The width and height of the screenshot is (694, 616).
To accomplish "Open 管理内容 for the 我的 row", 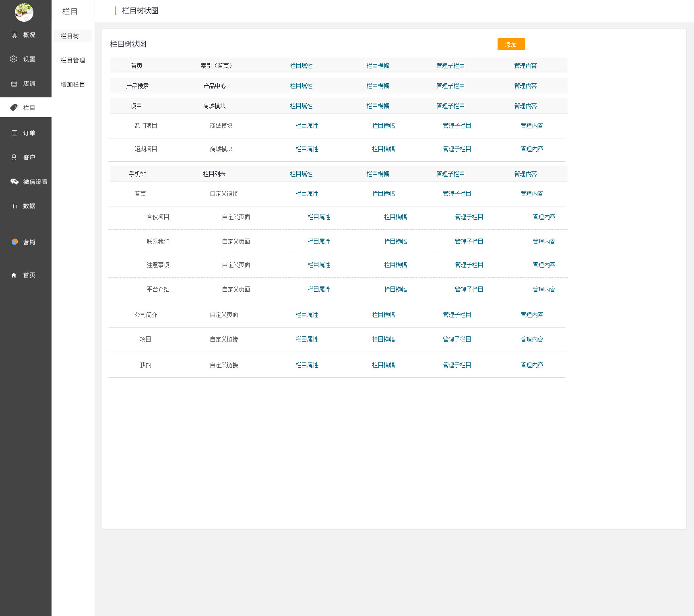I will [x=532, y=365].
